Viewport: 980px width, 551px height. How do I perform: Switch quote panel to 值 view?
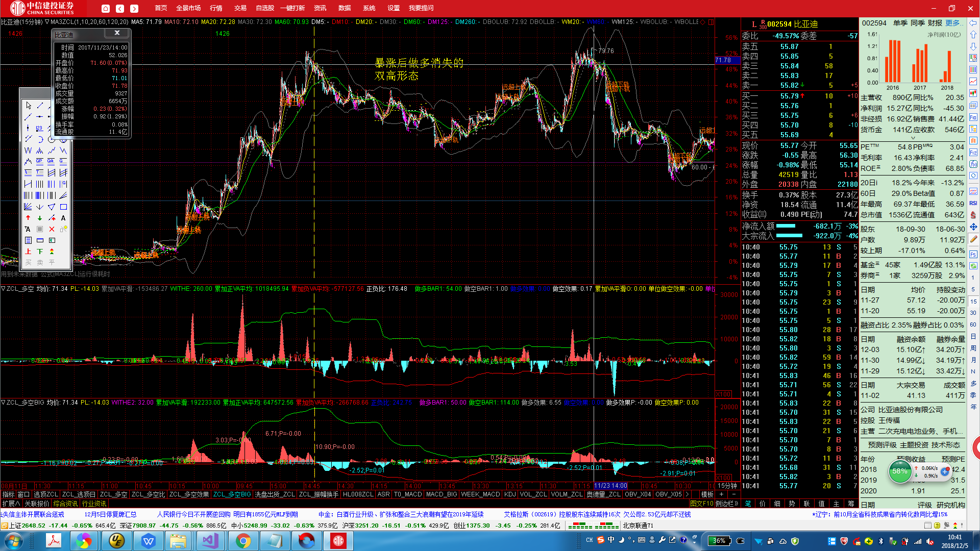coord(822,504)
